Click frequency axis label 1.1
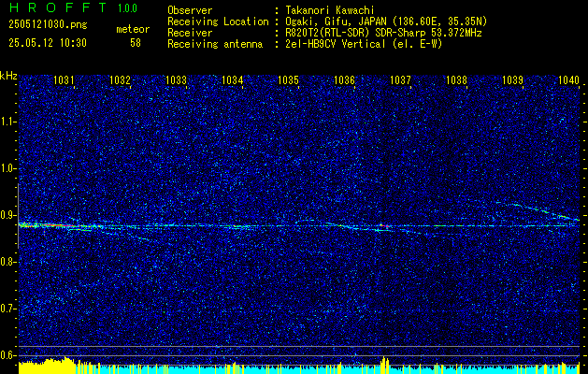This screenshot has height=374, width=588. [x=8, y=122]
